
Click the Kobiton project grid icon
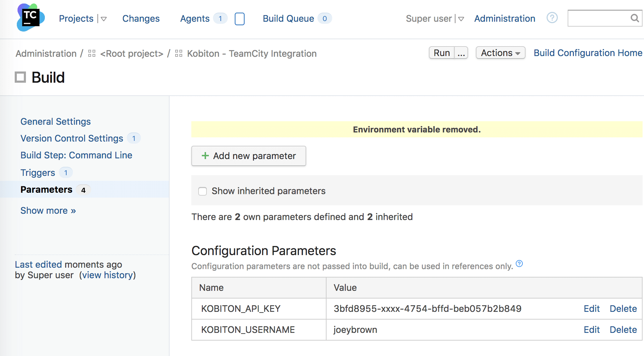(x=179, y=53)
